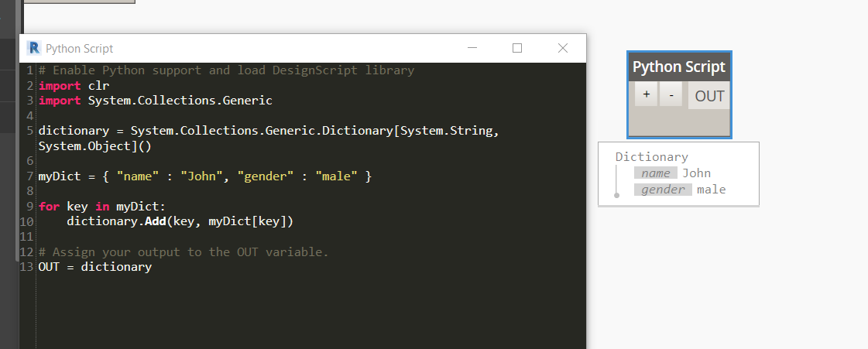
Task: Click the 'Assign your output' comment line
Action: tap(184, 251)
